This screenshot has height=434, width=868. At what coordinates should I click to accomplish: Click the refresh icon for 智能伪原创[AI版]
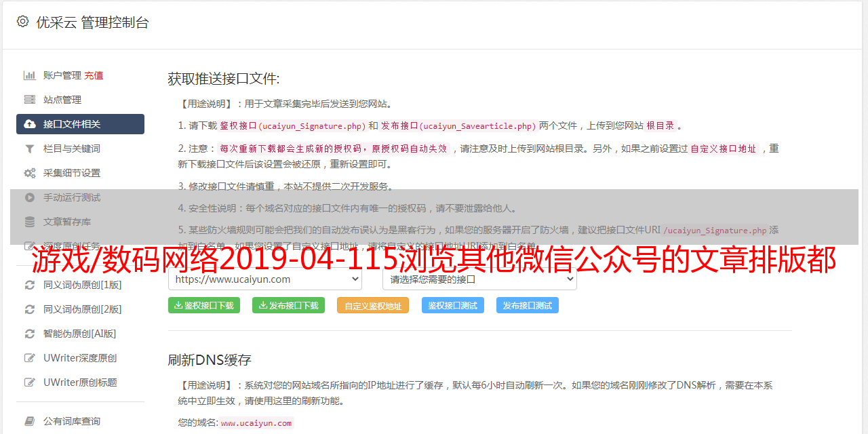(30, 334)
